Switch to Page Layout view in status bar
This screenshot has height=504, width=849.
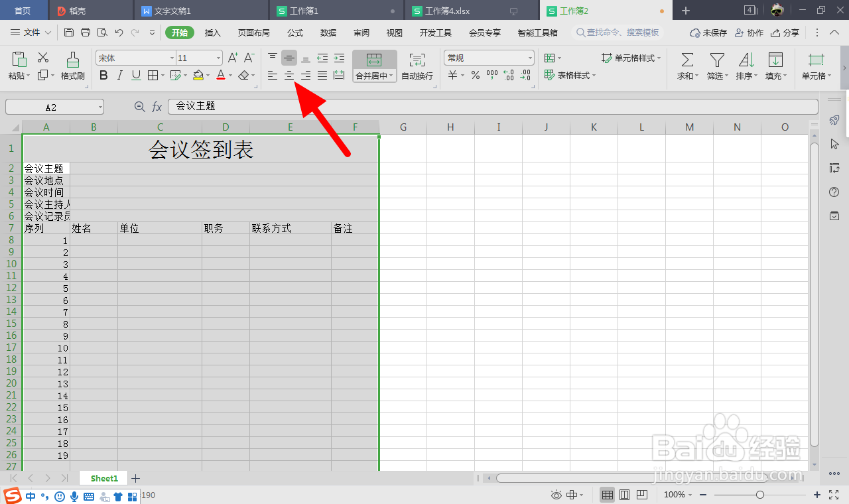(x=624, y=495)
